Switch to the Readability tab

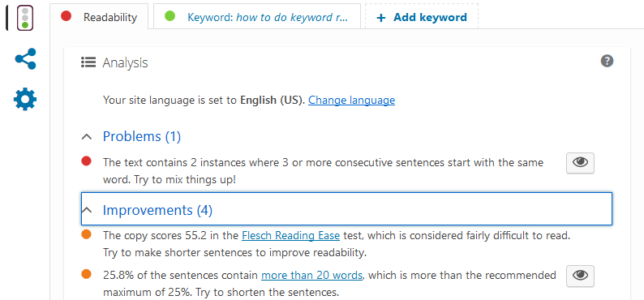point(99,16)
